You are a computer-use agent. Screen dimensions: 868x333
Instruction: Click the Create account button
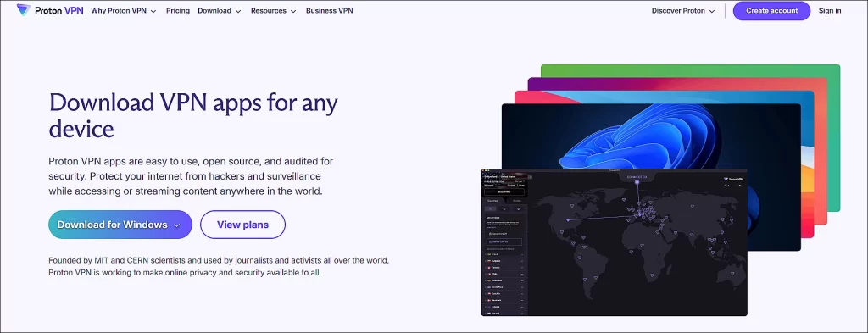tap(771, 10)
